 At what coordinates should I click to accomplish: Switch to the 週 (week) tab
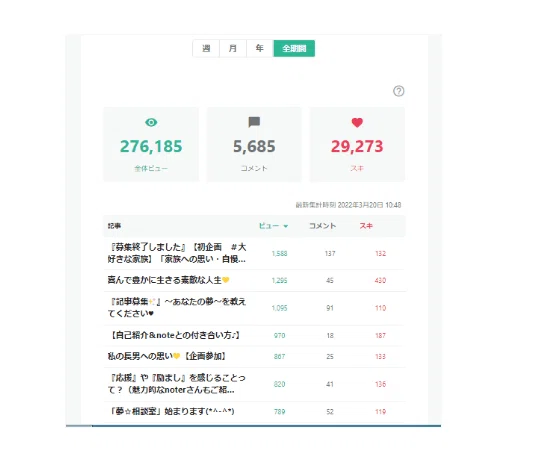pos(206,48)
